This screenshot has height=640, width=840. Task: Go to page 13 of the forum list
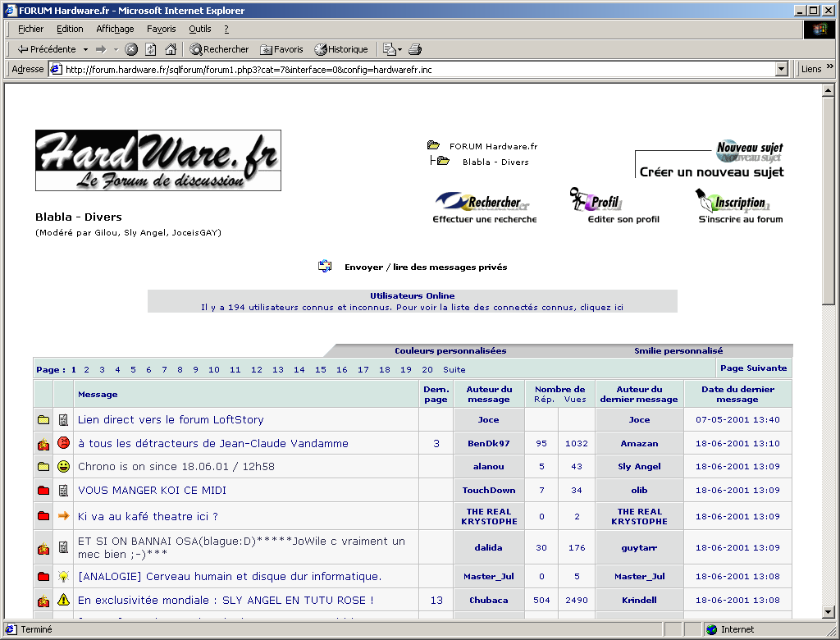tap(278, 369)
